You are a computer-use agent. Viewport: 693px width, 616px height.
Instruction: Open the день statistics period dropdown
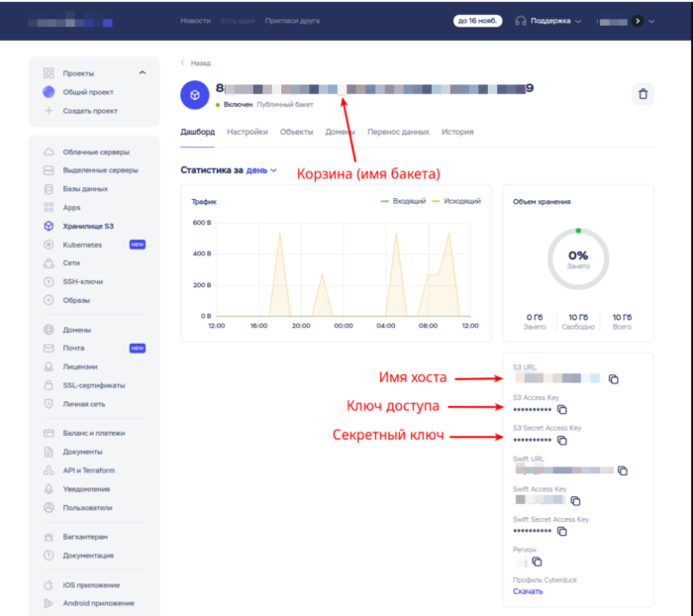tap(261, 170)
